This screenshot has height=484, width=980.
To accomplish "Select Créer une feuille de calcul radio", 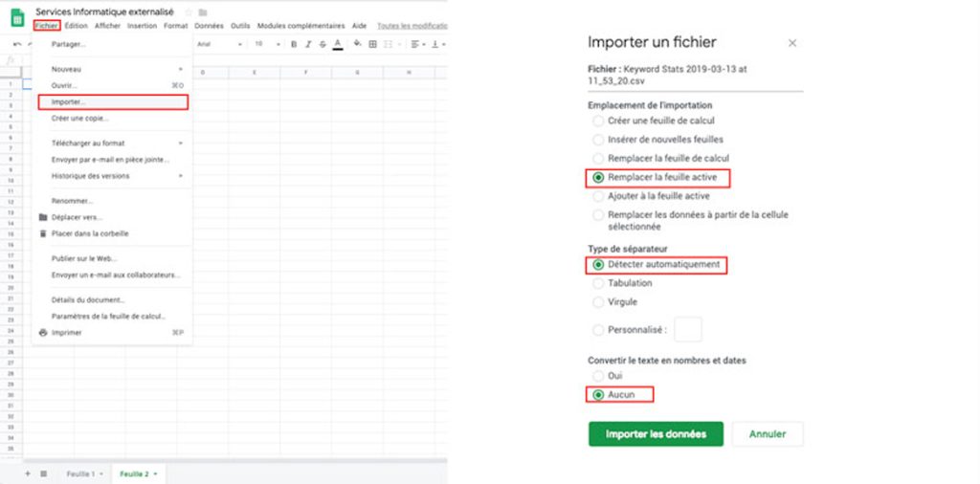I will (598, 121).
